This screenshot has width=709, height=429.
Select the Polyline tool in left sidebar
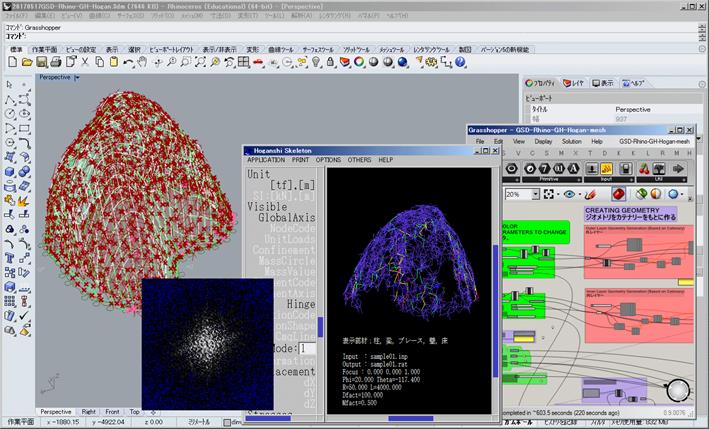(x=10, y=99)
